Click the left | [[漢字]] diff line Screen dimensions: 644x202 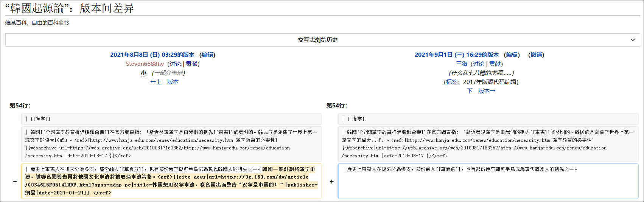coord(171,119)
